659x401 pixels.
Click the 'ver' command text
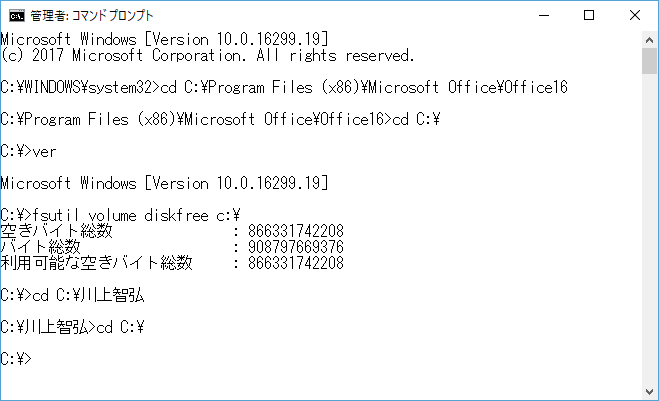[44, 152]
